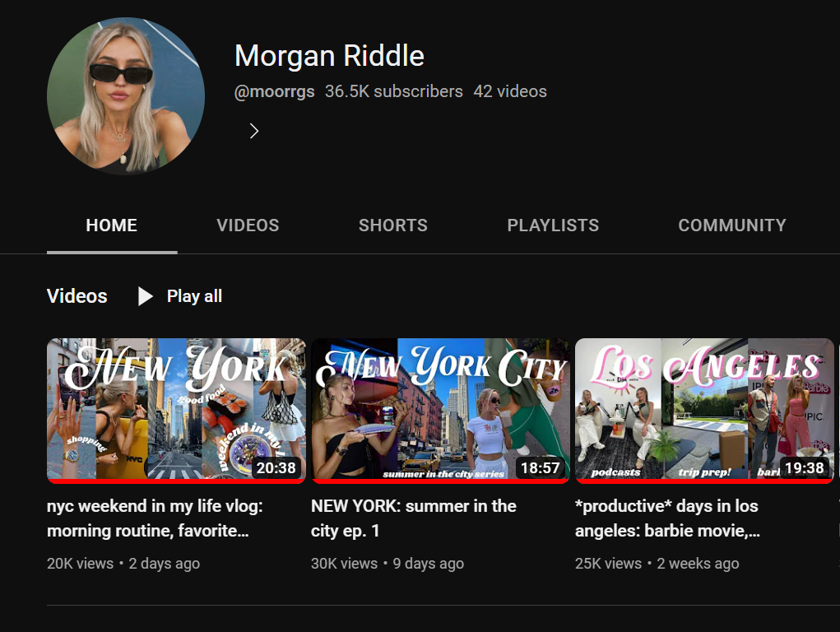The image size is (840, 632).
Task: Open the SHORTS tab
Action: tap(392, 225)
